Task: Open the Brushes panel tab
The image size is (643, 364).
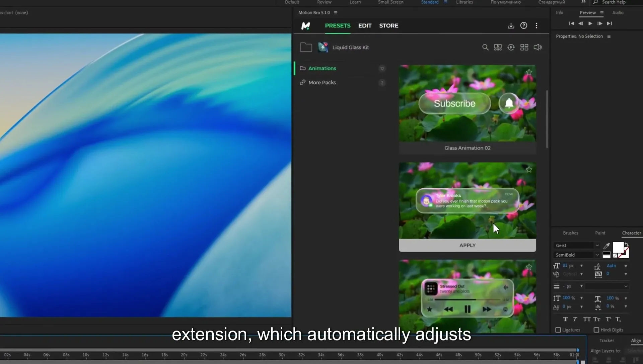Action: [570, 233]
